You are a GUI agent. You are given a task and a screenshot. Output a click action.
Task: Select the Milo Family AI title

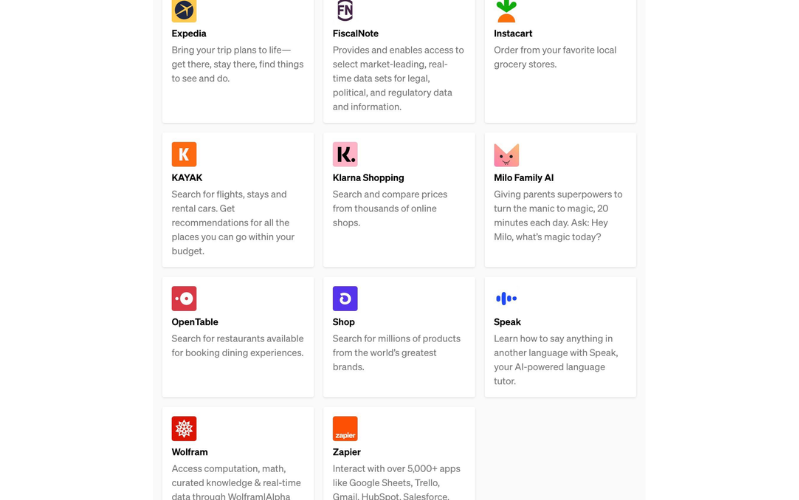[x=523, y=178]
